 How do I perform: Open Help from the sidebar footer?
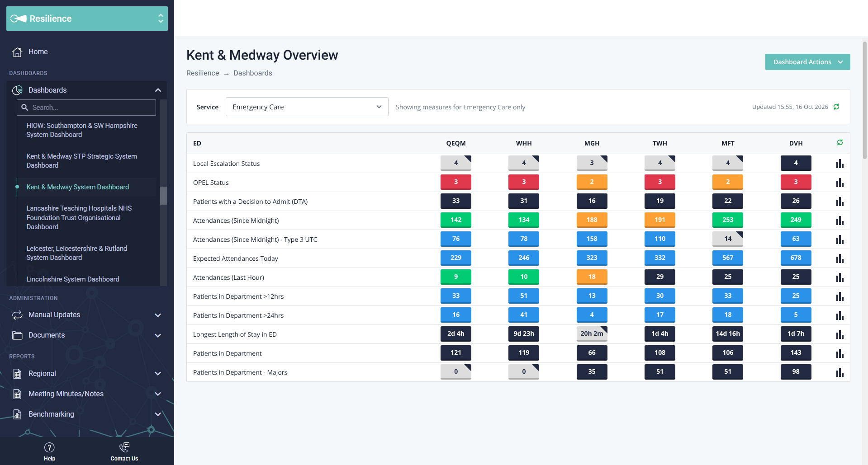[49, 451]
